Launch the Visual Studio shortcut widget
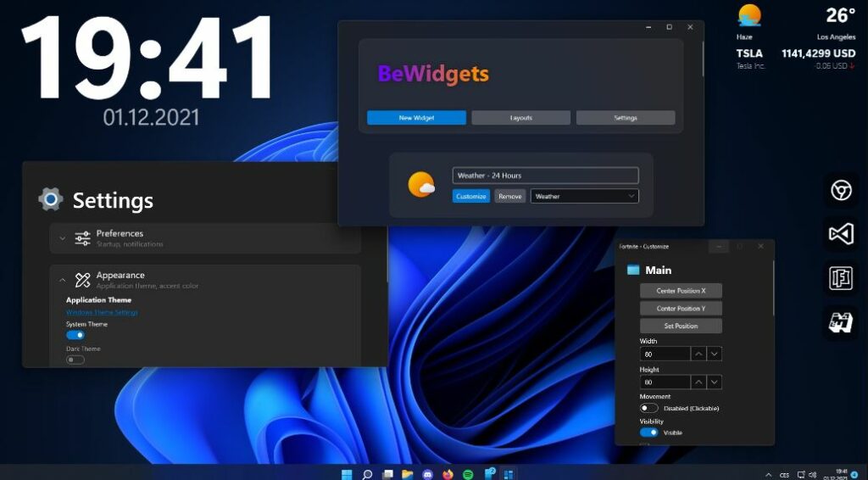The height and width of the screenshot is (480, 868). point(842,234)
